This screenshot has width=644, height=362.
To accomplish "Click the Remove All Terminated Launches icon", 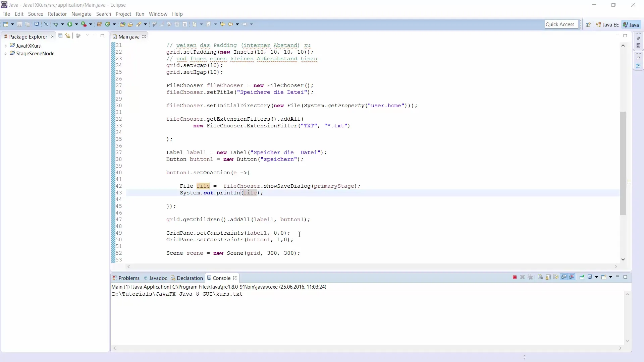I will coord(530,277).
